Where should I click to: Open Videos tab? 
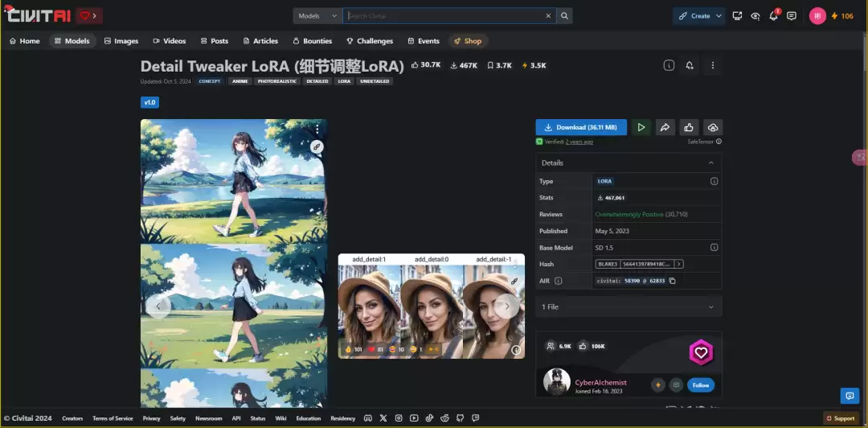click(170, 41)
